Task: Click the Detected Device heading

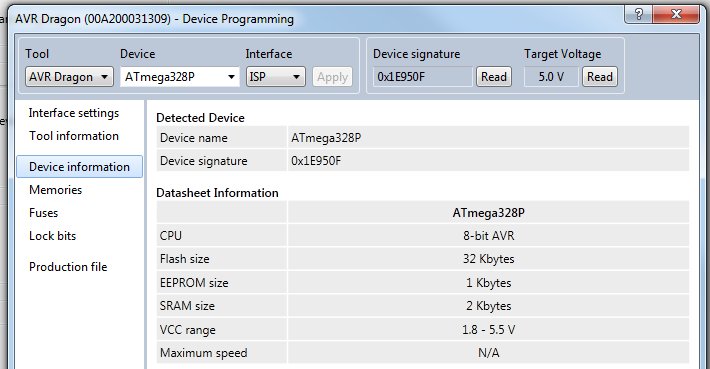Action: [x=200, y=118]
